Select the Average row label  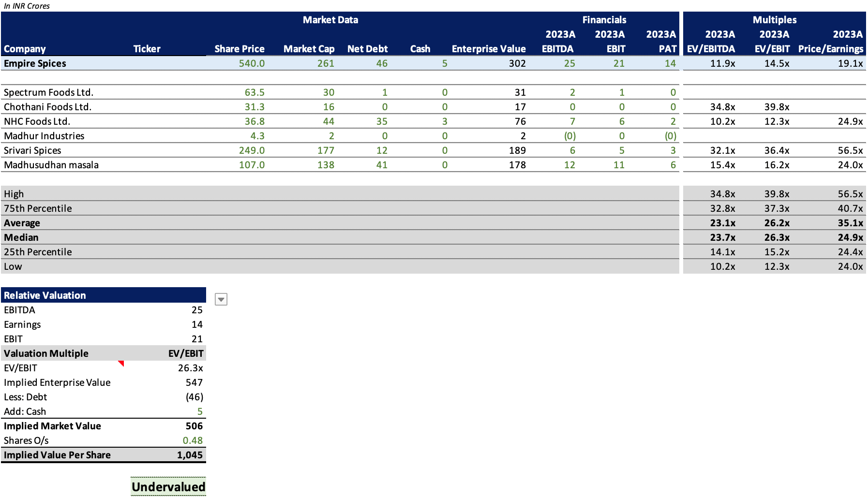pyautogui.click(x=22, y=223)
